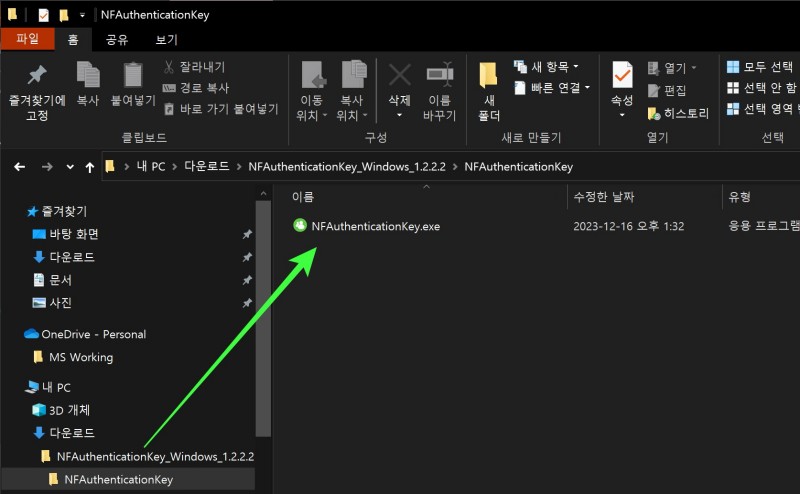The width and height of the screenshot is (800, 494).
Task: Open 속성 (Properties) checkmark icon
Action: [622, 75]
